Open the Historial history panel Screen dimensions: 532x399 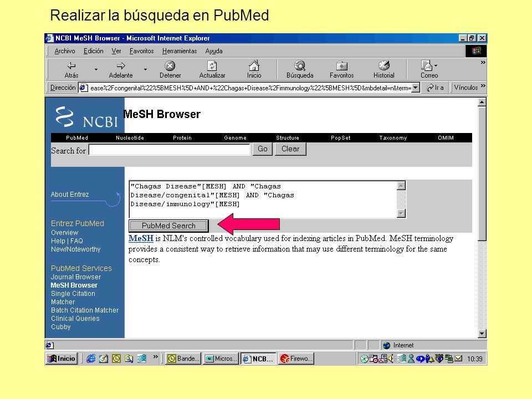click(383, 70)
